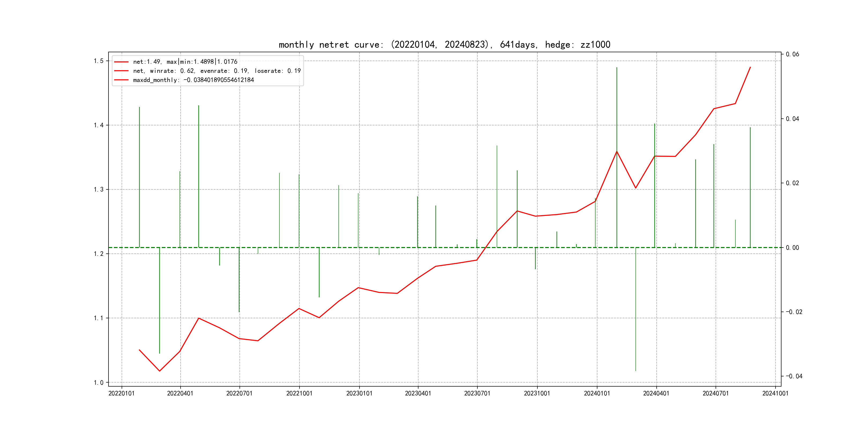
Task: Click x-axis label 20220701
Action: click(x=239, y=394)
